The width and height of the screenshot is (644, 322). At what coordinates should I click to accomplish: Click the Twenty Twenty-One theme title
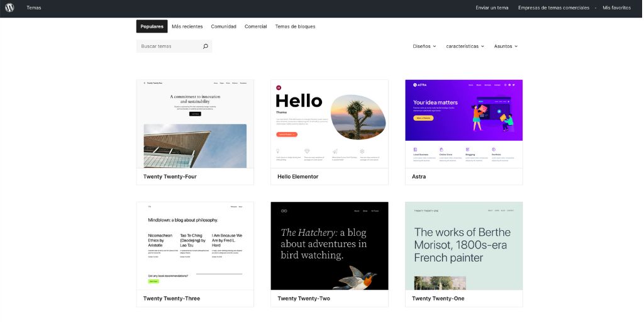pos(438,299)
